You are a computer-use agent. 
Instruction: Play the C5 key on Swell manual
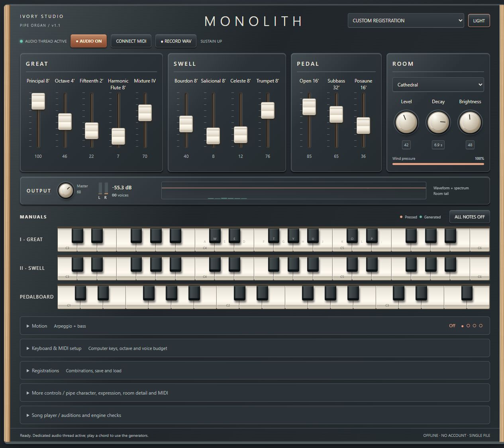pos(342,275)
